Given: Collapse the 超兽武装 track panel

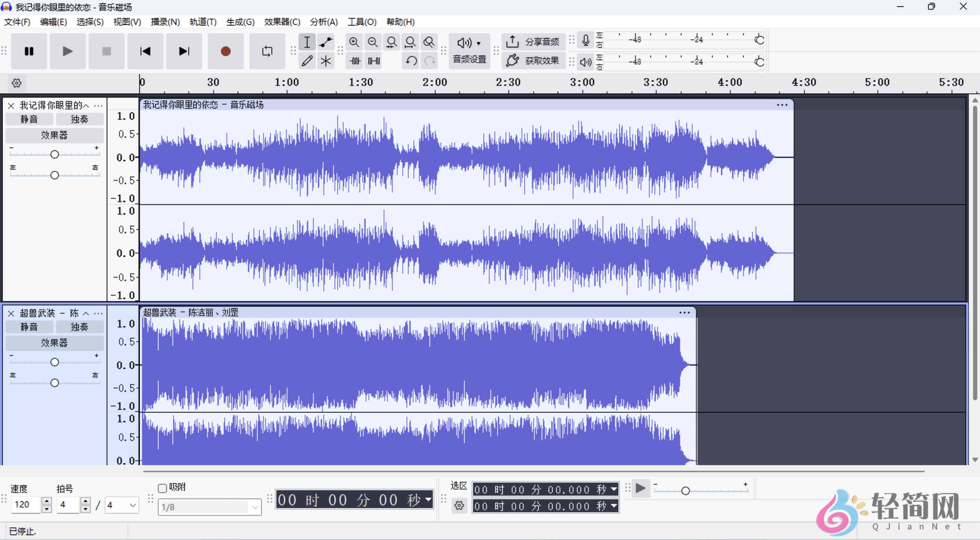Looking at the screenshot, I should pos(86,313).
